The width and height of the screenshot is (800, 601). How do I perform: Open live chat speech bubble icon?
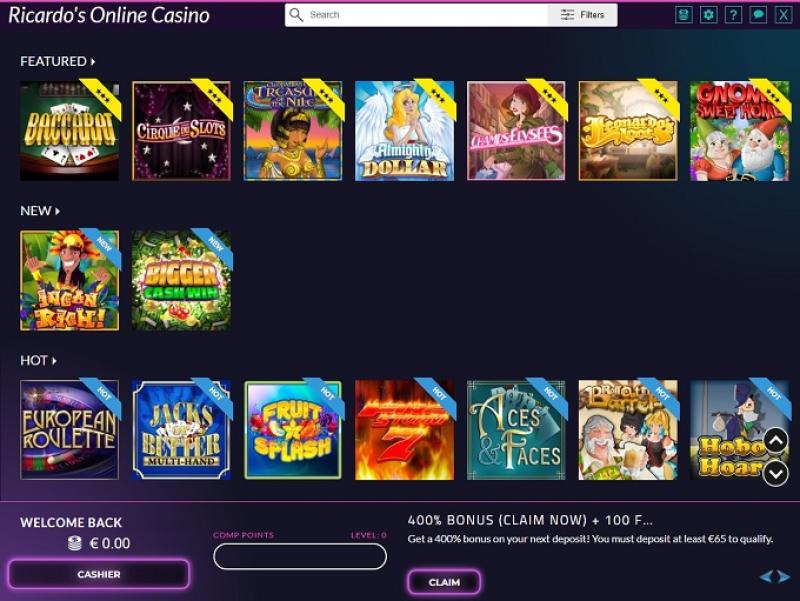coord(758,15)
